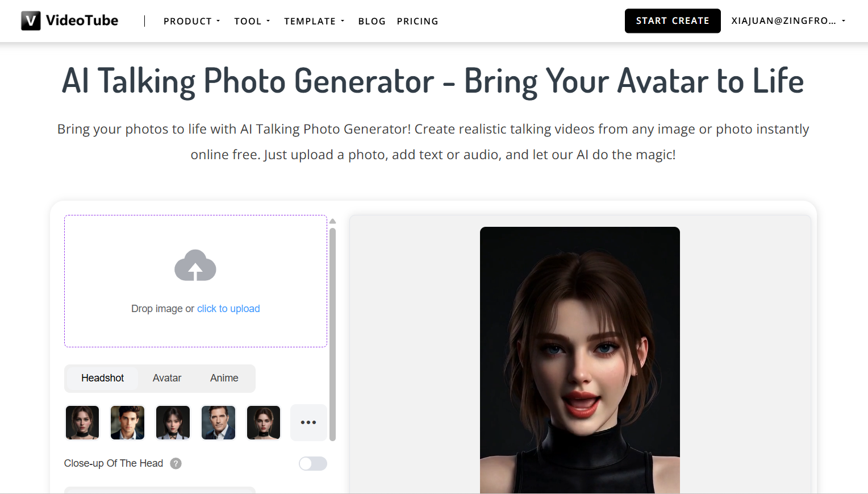Select the older man in blue suit thumbnail
The width and height of the screenshot is (868, 494).
[218, 422]
